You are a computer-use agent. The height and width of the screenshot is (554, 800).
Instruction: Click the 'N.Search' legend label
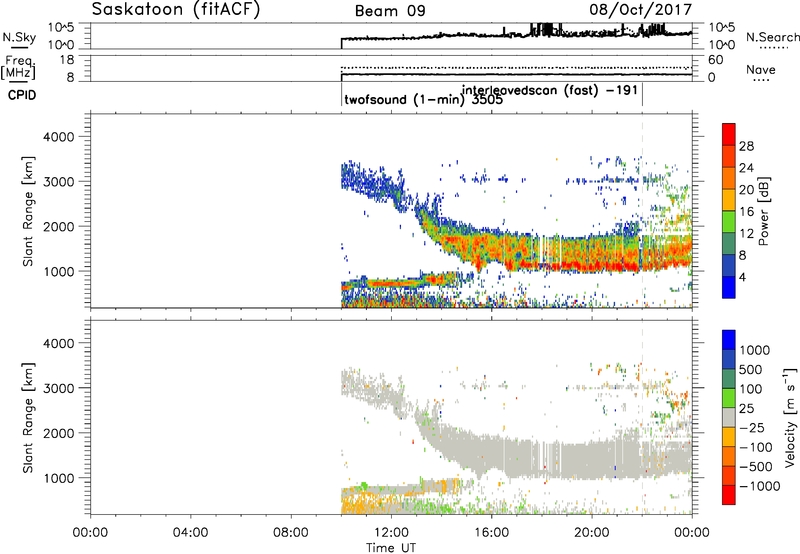[x=772, y=37]
